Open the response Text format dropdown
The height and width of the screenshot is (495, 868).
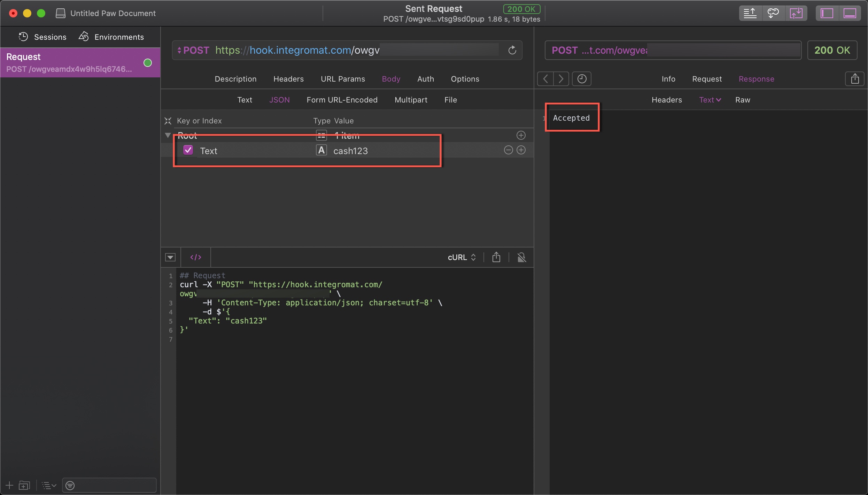[710, 100]
